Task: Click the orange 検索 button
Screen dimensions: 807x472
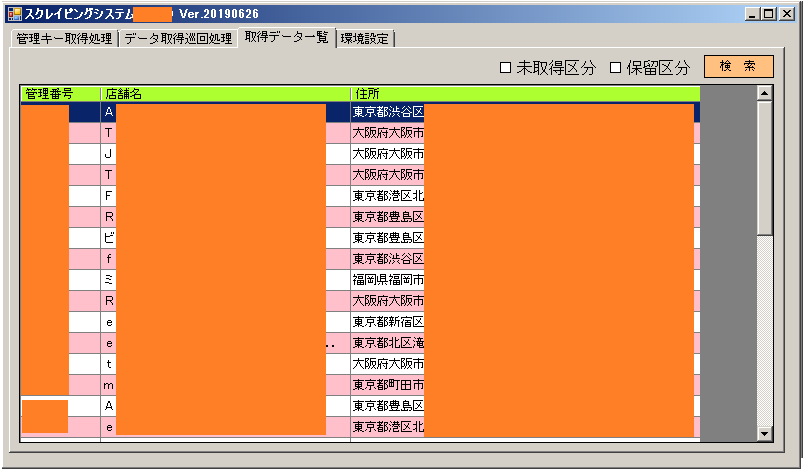Action: tap(739, 66)
